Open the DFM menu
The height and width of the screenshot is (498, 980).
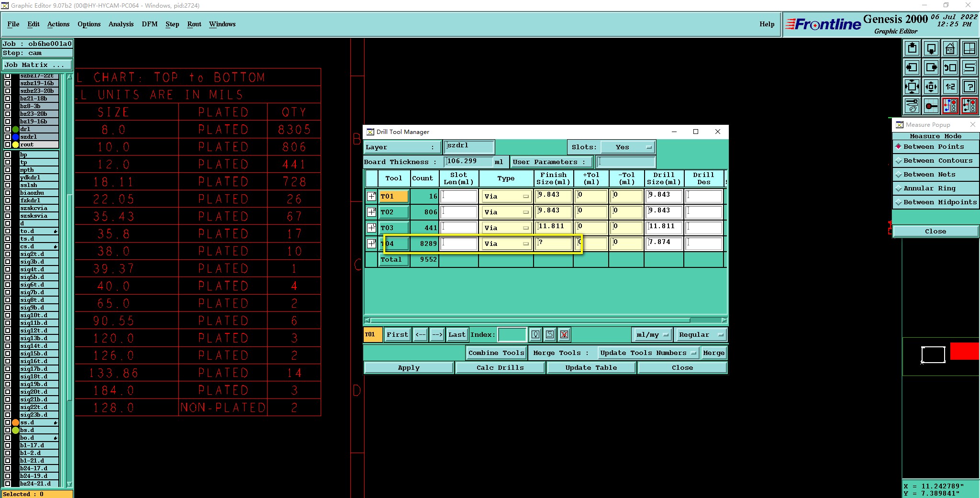click(150, 24)
